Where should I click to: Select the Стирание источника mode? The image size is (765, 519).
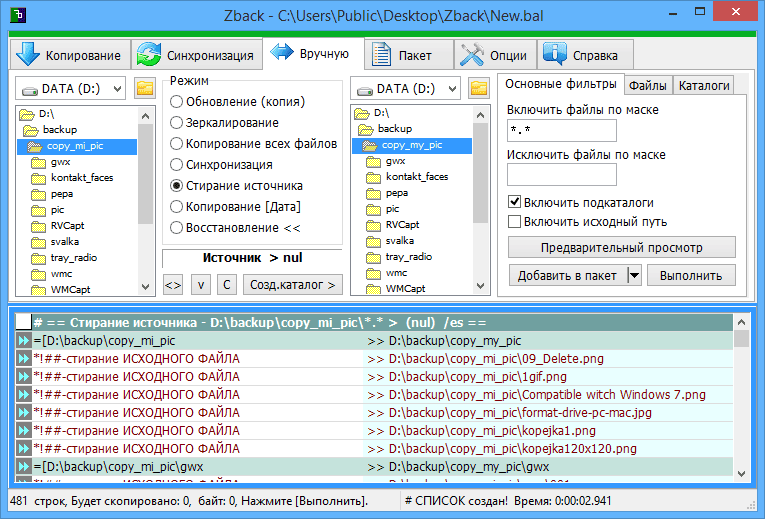(x=236, y=185)
